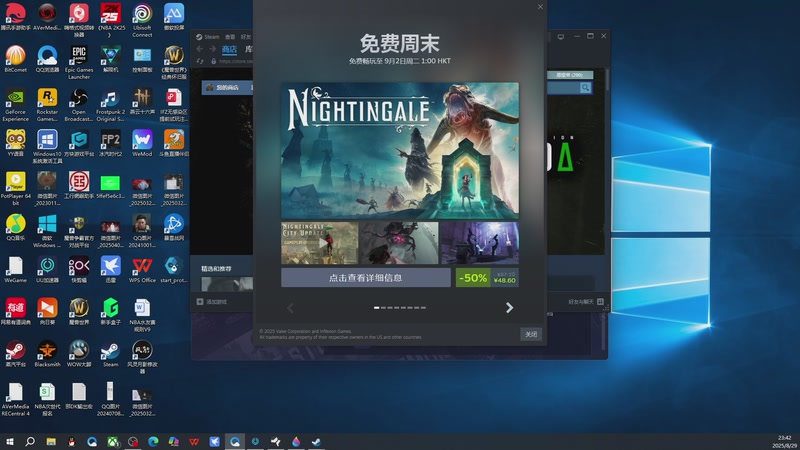This screenshot has height=450, width=800.
Task: Click the Nightingale main banner image
Action: tap(400, 151)
